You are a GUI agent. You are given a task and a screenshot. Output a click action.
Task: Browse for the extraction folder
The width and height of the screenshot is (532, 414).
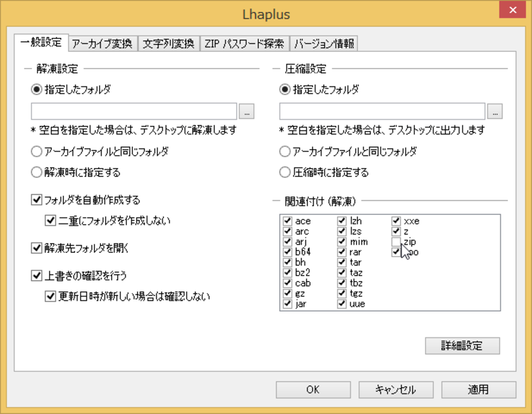point(247,111)
